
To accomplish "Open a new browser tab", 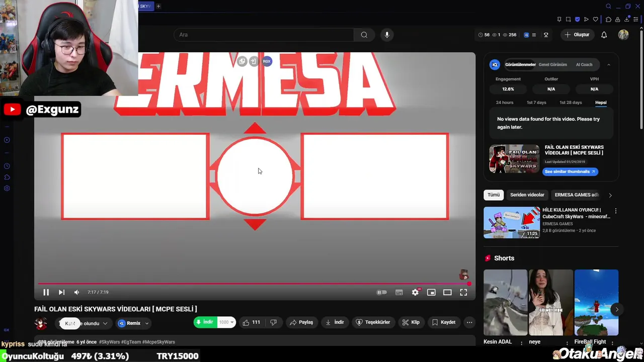I will pyautogui.click(x=158, y=6).
